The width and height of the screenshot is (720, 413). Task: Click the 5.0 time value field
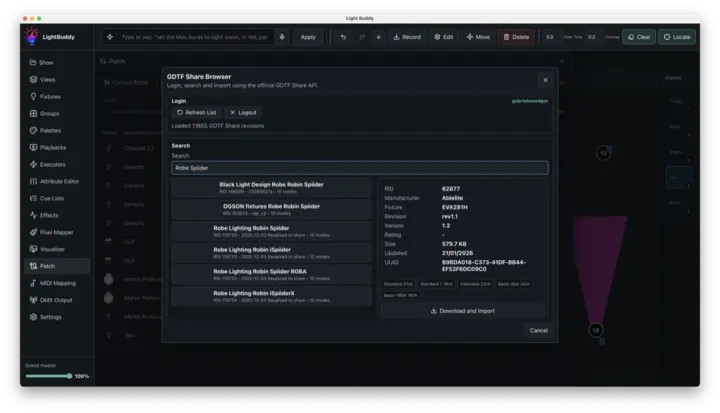[x=550, y=37]
